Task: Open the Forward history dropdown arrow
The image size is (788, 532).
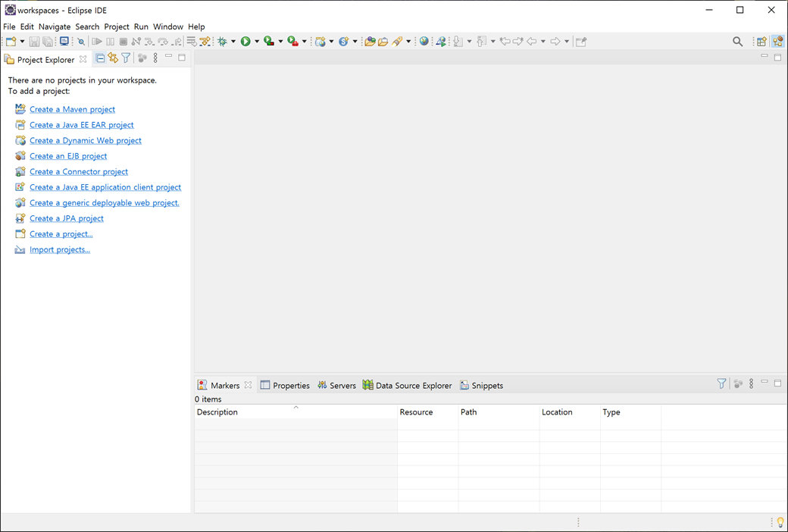Action: tap(567, 42)
